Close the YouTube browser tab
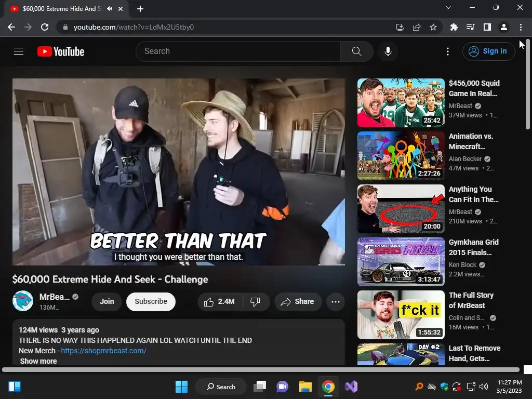This screenshot has height=399, width=532. pos(121,9)
